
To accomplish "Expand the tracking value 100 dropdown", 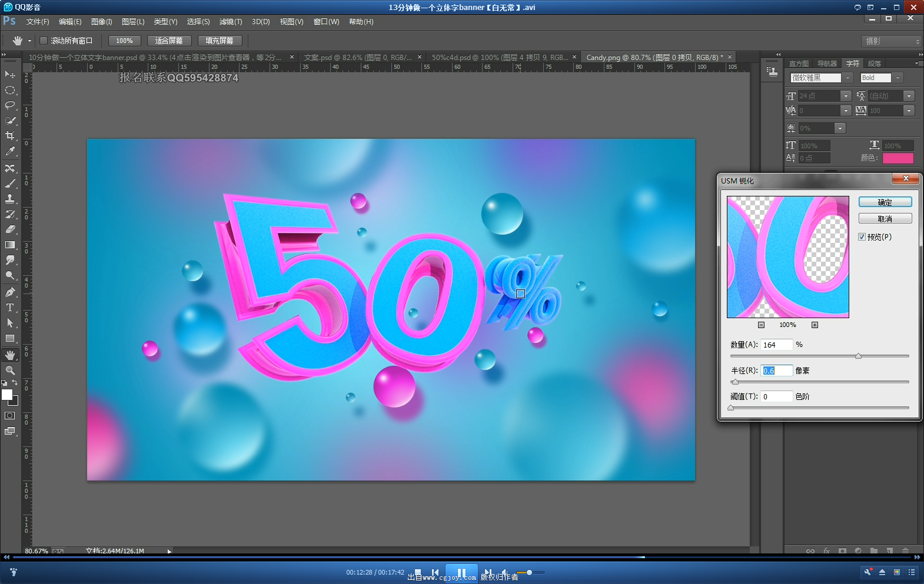I will (909, 111).
